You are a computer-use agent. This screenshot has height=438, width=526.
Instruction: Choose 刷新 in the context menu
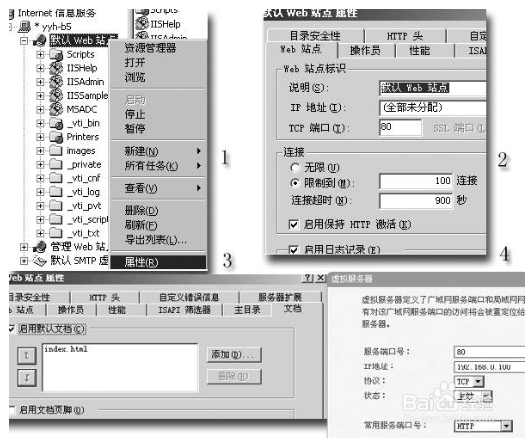pyautogui.click(x=158, y=225)
